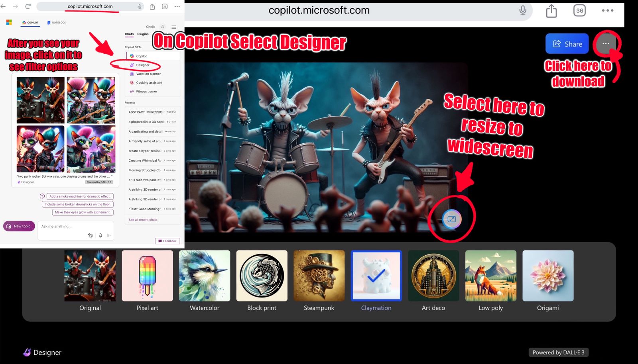Image resolution: width=638 pixels, height=364 pixels.
Task: Switch to the Plugins tab
Action: [143, 34]
